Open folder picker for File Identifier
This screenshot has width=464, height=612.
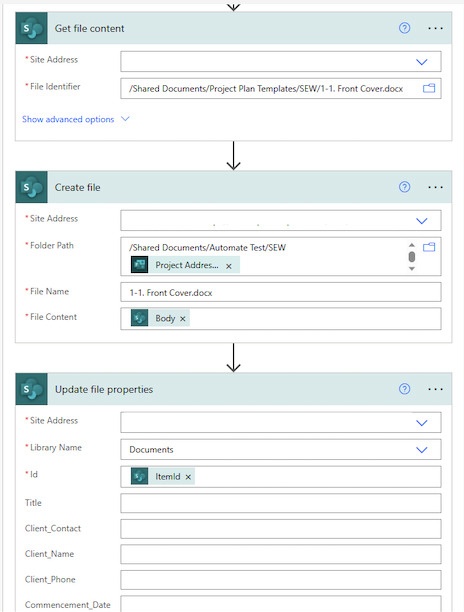pos(429,88)
